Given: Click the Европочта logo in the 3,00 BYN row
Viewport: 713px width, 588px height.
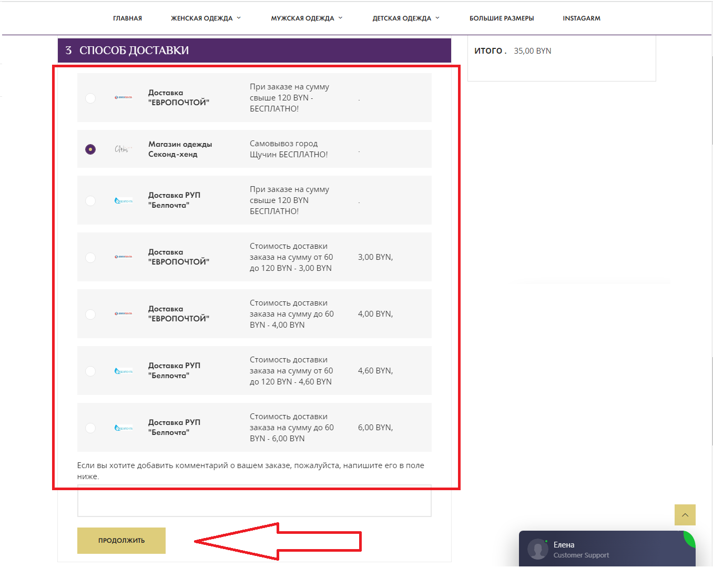Looking at the screenshot, I should pos(124,257).
